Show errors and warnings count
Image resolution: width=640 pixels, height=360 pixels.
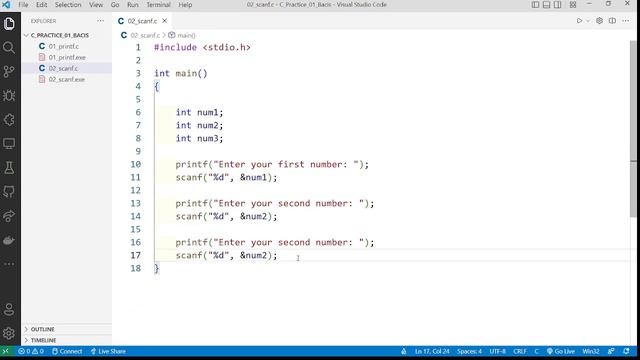click(31, 351)
